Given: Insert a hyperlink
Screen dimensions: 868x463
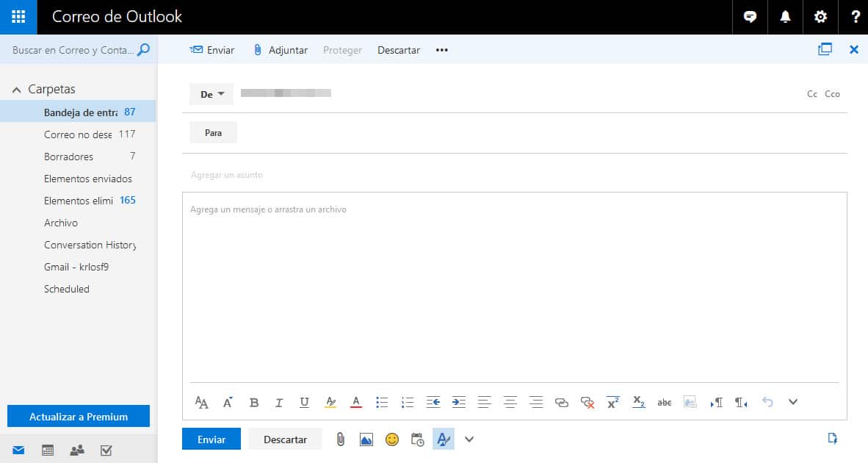Looking at the screenshot, I should tap(561, 403).
